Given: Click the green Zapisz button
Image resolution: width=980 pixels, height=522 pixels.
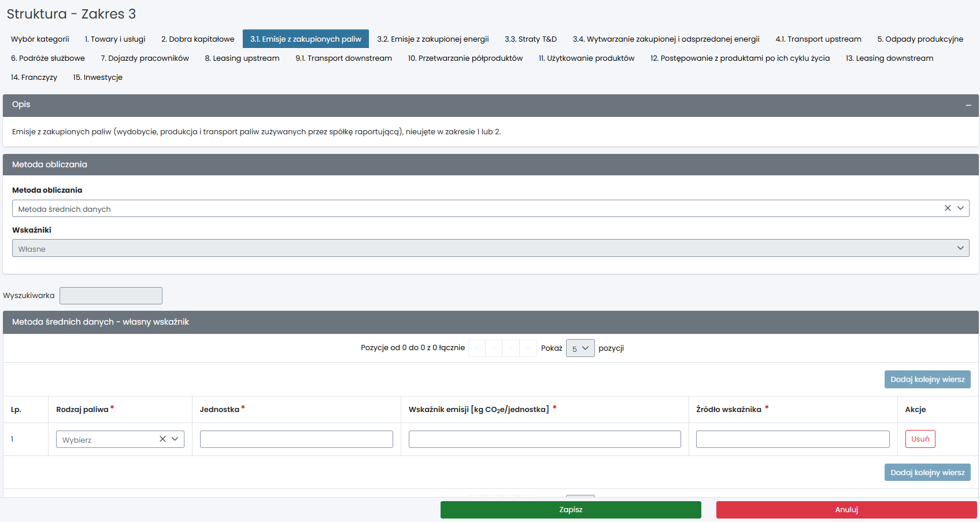Looking at the screenshot, I should coord(570,510).
